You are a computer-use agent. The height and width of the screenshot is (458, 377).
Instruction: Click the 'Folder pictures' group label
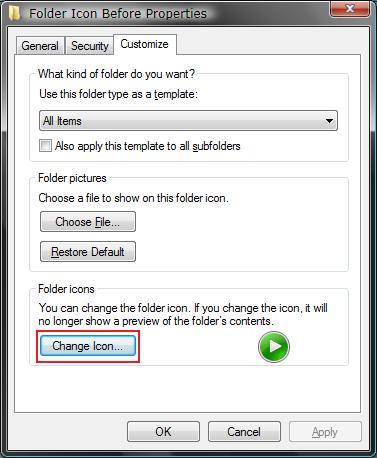tap(72, 178)
